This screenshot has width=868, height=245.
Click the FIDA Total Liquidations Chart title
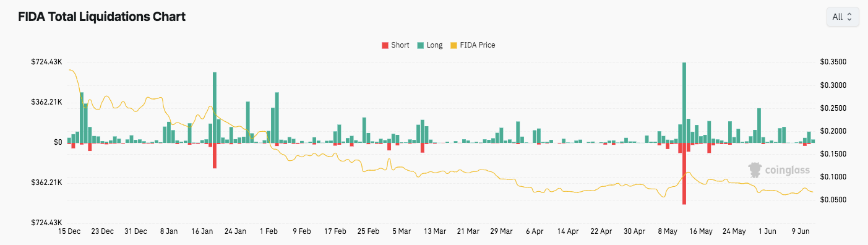(101, 17)
